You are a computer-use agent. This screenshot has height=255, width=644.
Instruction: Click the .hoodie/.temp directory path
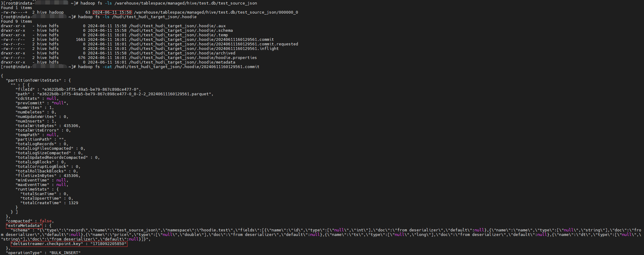point(178,35)
